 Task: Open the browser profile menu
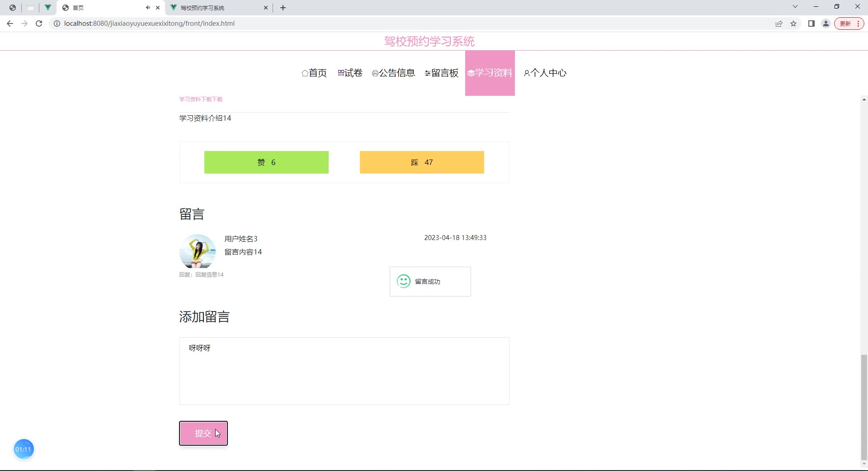point(826,24)
